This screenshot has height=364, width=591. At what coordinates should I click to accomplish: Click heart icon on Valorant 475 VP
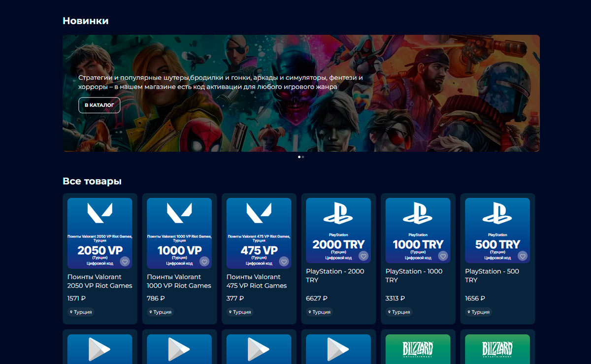pyautogui.click(x=284, y=262)
